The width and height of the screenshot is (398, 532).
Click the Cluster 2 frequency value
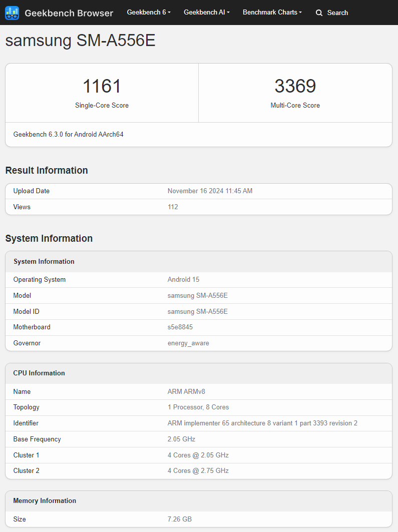[x=198, y=470]
